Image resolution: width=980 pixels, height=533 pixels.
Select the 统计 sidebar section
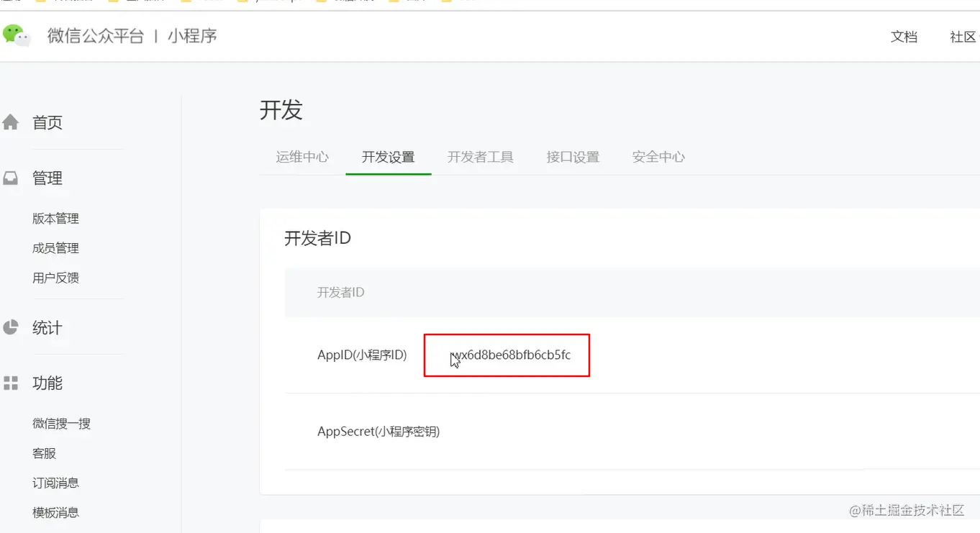(47, 328)
